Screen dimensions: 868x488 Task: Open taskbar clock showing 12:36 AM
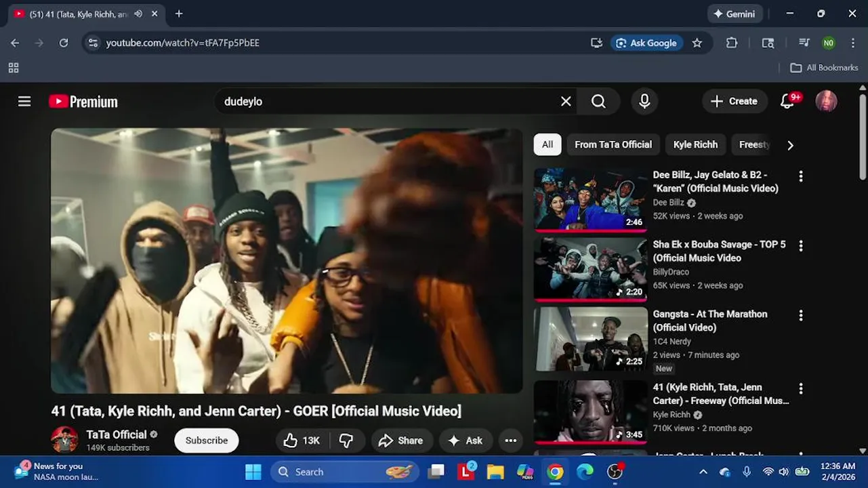pos(838,471)
